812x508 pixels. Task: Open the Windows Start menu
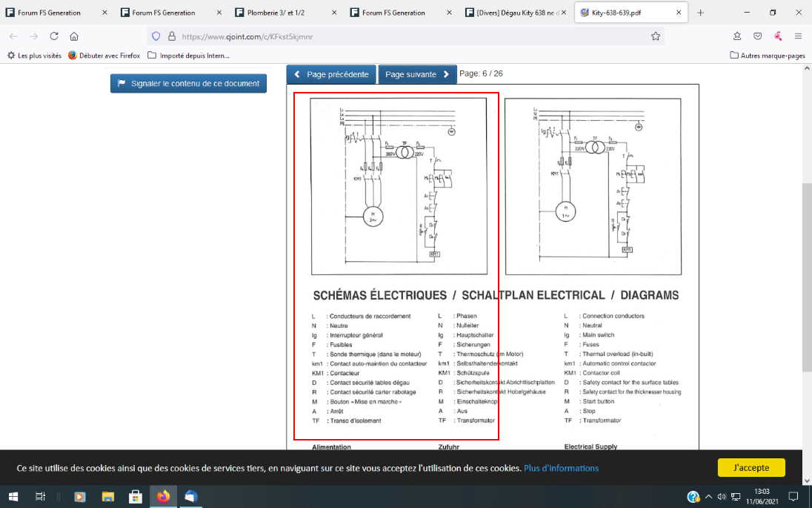click(13, 497)
